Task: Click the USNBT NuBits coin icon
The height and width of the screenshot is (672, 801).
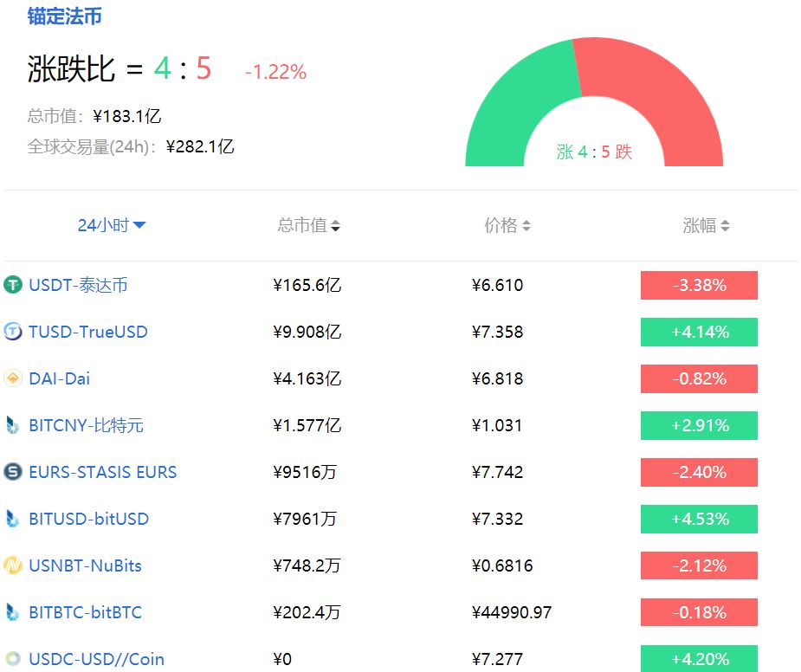Action: (x=13, y=565)
